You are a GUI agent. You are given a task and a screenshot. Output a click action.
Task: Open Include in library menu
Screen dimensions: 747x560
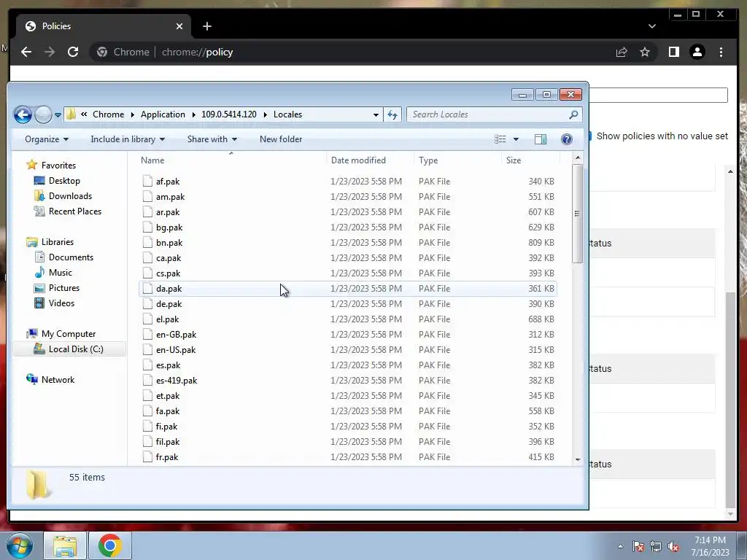tap(128, 139)
